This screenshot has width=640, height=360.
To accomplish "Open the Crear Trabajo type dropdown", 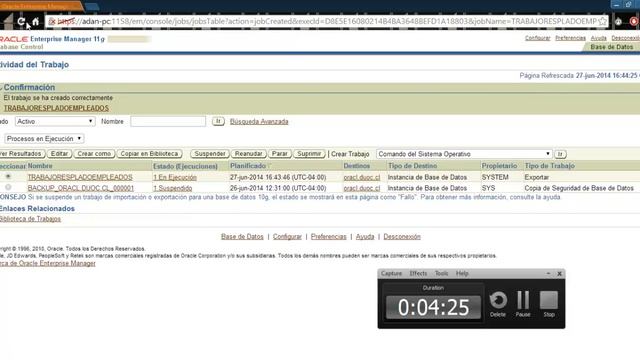I will click(x=464, y=154).
